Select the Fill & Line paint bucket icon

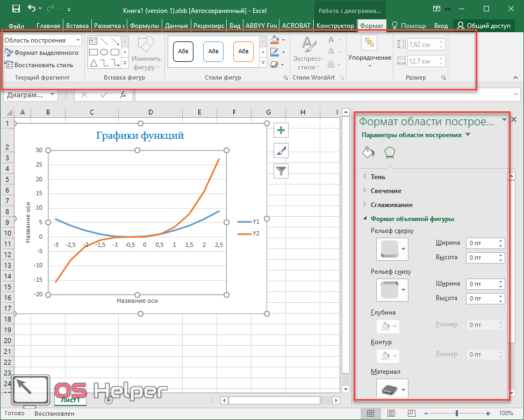[368, 153]
